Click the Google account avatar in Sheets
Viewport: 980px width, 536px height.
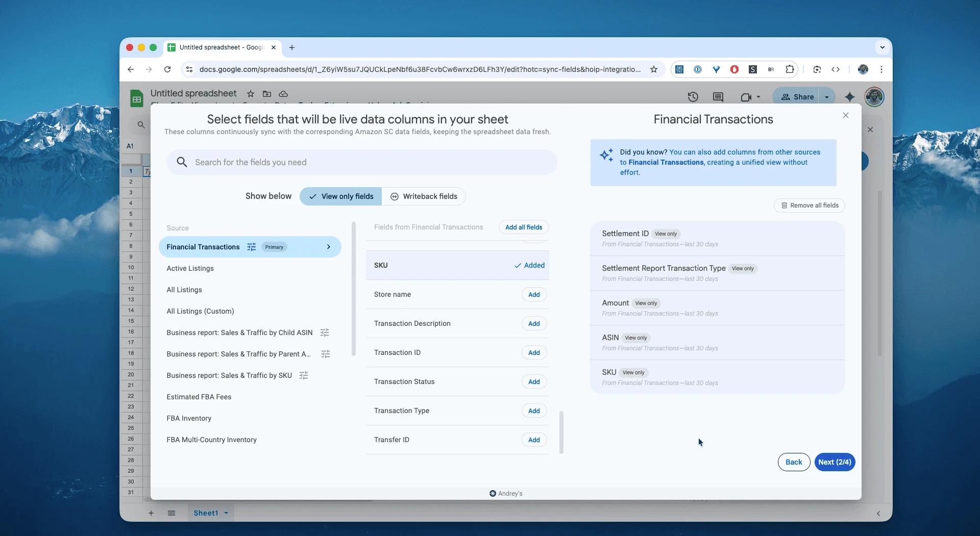pyautogui.click(x=874, y=97)
